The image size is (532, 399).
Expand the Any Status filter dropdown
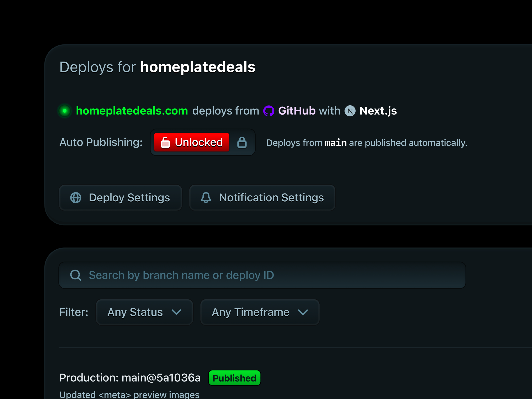pyautogui.click(x=144, y=312)
